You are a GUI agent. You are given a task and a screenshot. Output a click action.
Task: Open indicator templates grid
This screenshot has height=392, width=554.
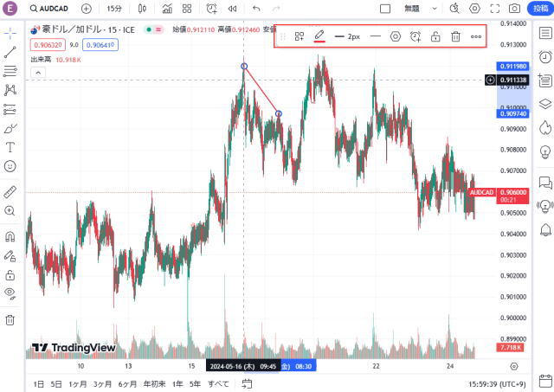[x=187, y=9]
